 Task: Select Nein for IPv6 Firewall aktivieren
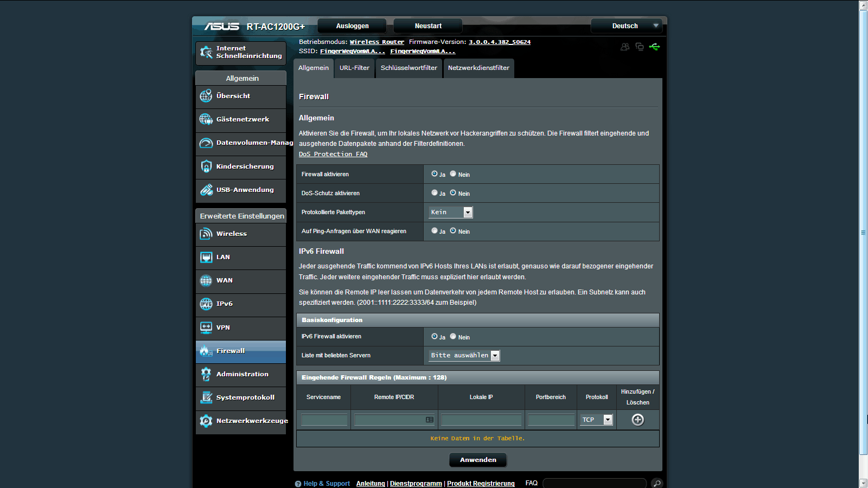(453, 336)
